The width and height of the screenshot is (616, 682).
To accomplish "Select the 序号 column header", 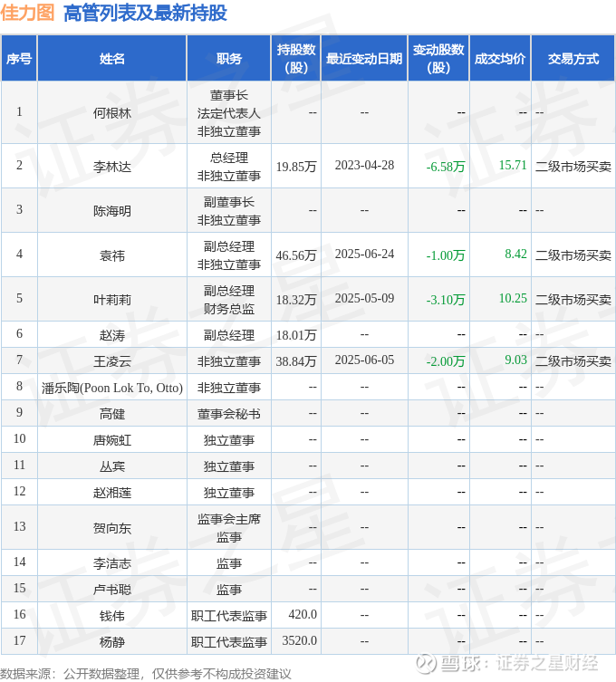I will pyautogui.click(x=19, y=58).
